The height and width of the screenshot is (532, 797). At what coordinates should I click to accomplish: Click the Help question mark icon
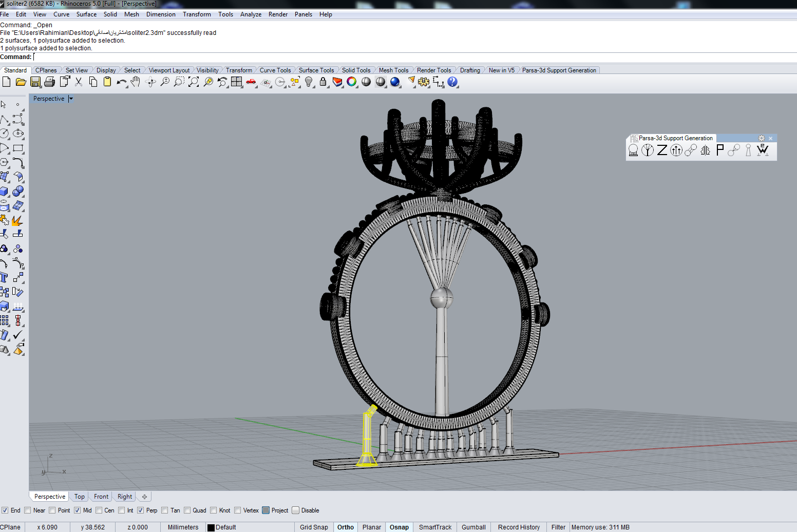pyautogui.click(x=452, y=82)
